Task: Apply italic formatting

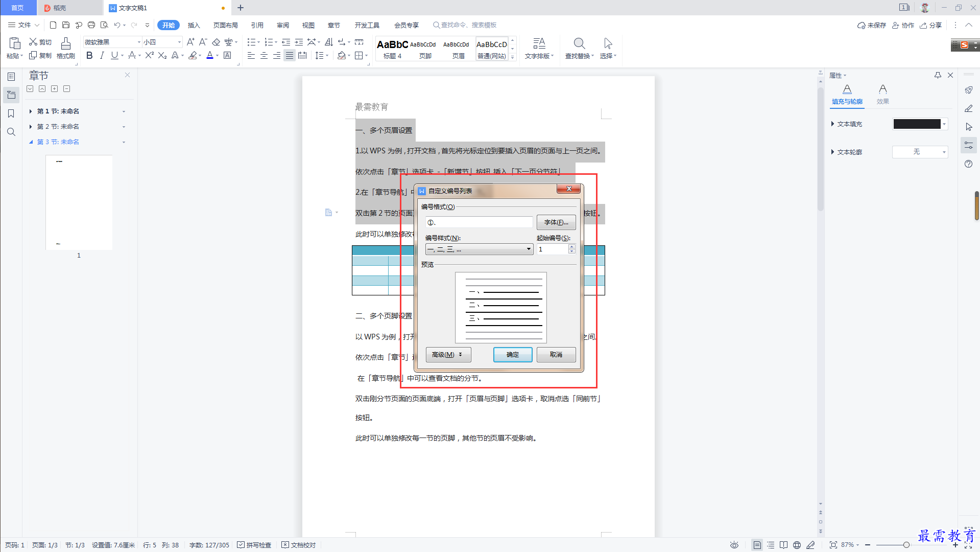Action: [102, 56]
